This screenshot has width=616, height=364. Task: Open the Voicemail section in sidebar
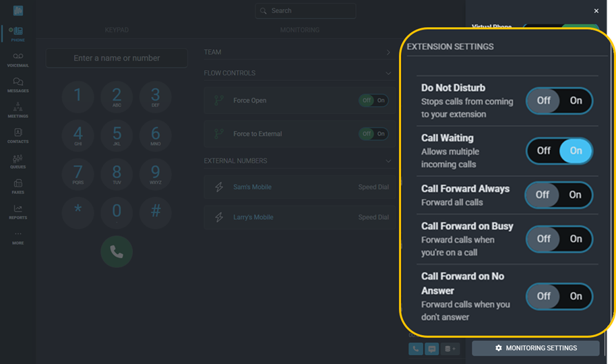[x=18, y=59]
